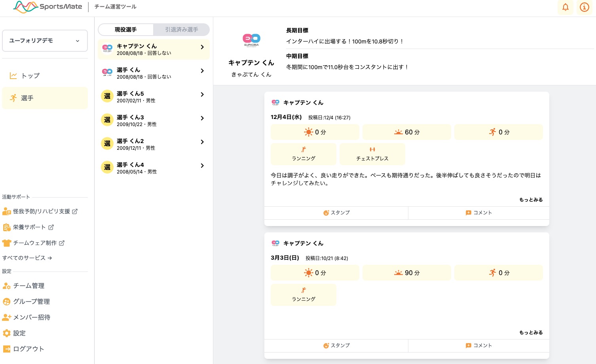Image resolution: width=596 pixels, height=364 pixels.
Task: Click the gear icon next to 設定
Action: tap(7, 333)
